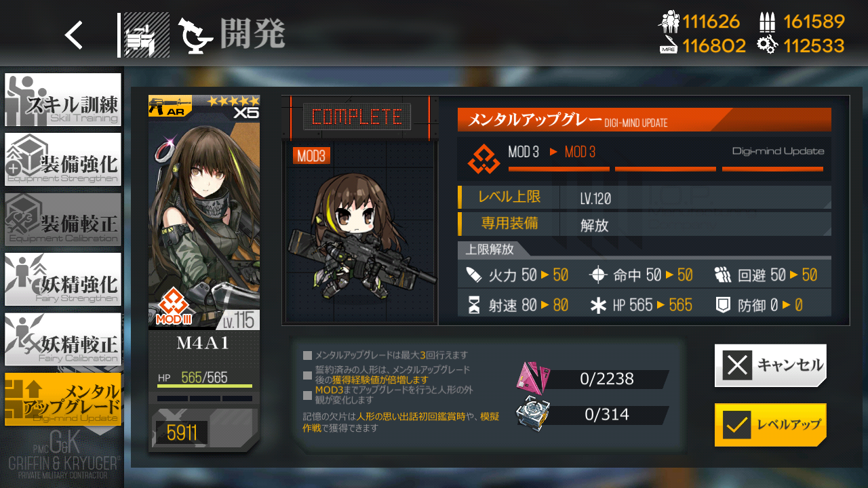The image size is (868, 488).
Task: Go back using the top-left arrow
Action: tap(74, 35)
